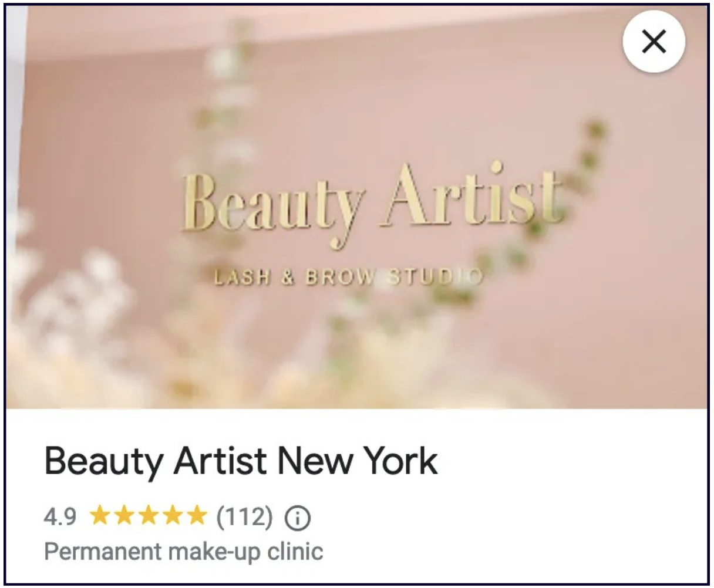The image size is (714, 588).
Task: Open the Beauty Artist cover photo
Action: point(356,207)
